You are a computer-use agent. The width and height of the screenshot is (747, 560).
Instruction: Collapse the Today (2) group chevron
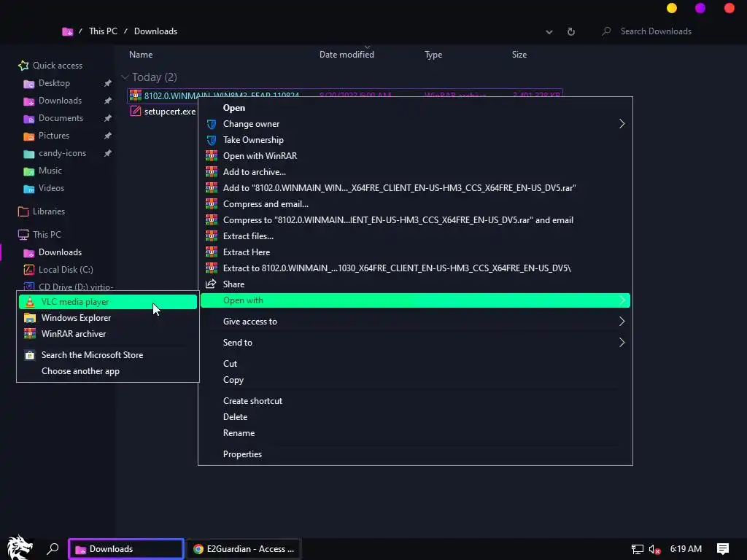125,77
